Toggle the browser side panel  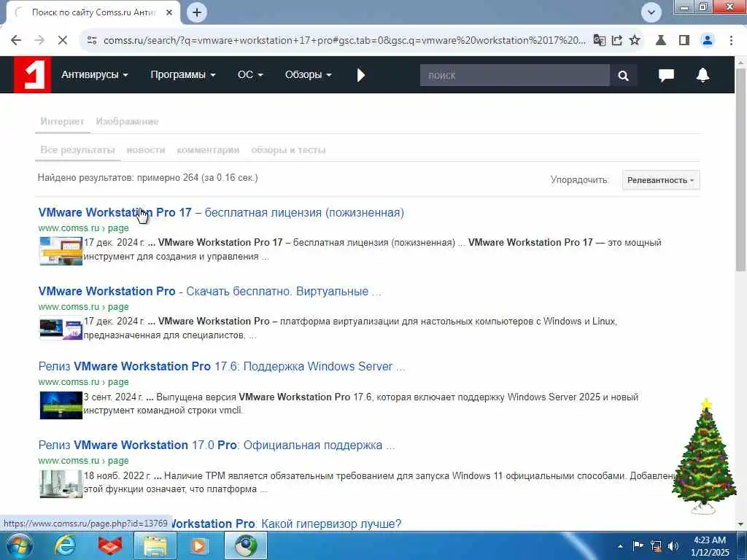tap(684, 41)
